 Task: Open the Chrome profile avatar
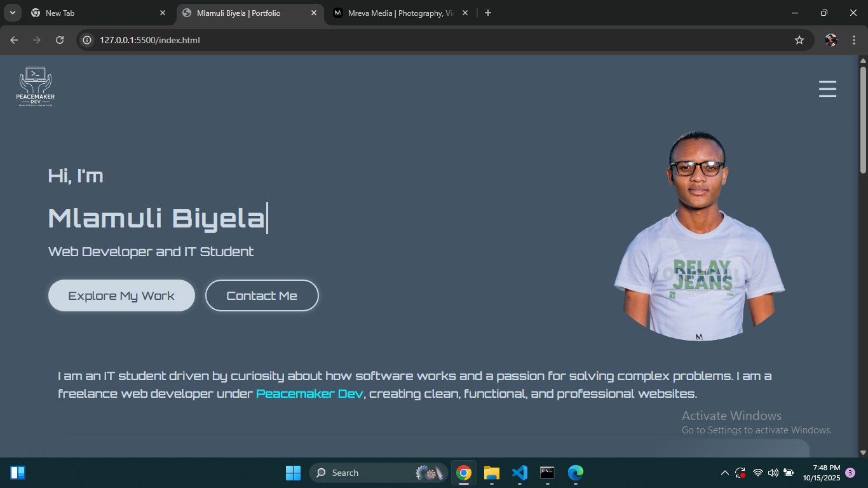tap(831, 40)
